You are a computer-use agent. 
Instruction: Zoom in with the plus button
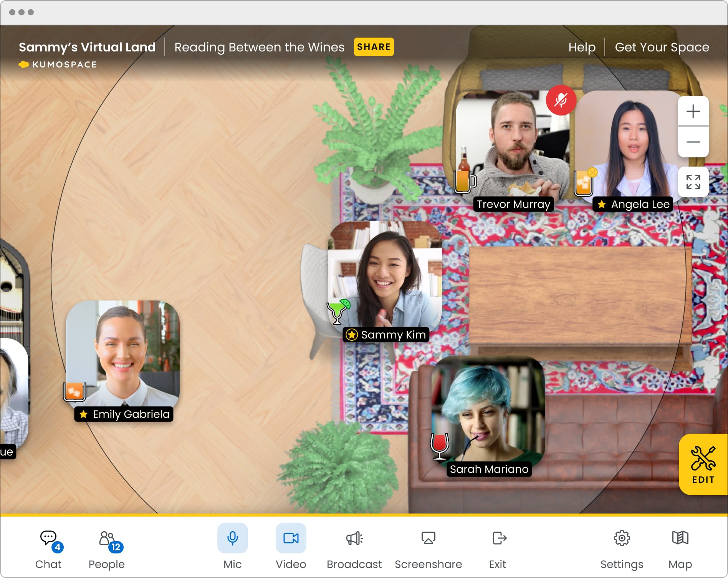coord(693,111)
